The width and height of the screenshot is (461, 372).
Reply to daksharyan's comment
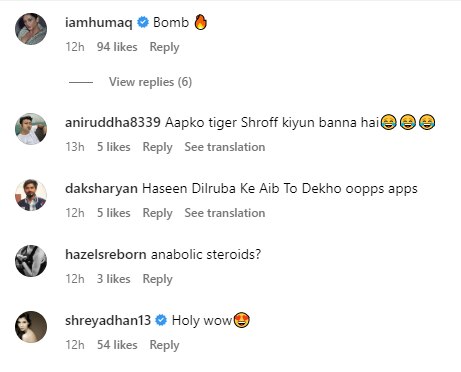[158, 213]
